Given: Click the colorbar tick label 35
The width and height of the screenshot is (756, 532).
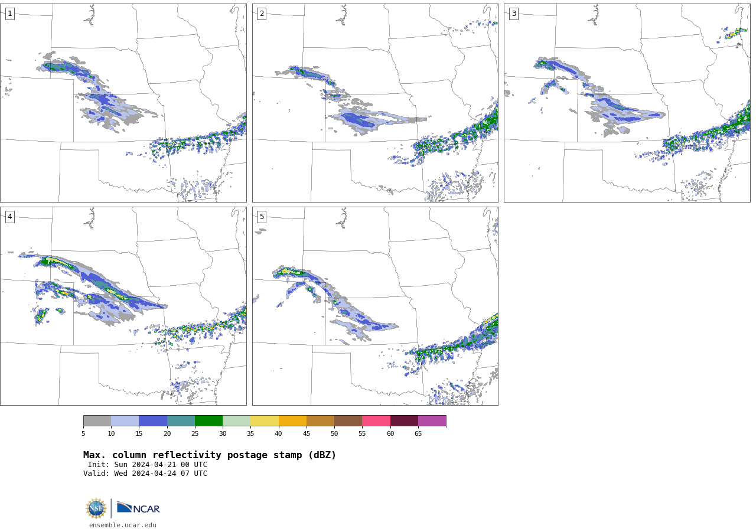Looking at the screenshot, I should 250,434.
